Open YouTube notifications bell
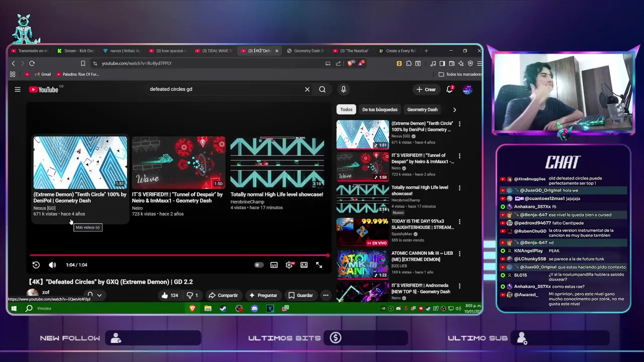 (x=450, y=89)
